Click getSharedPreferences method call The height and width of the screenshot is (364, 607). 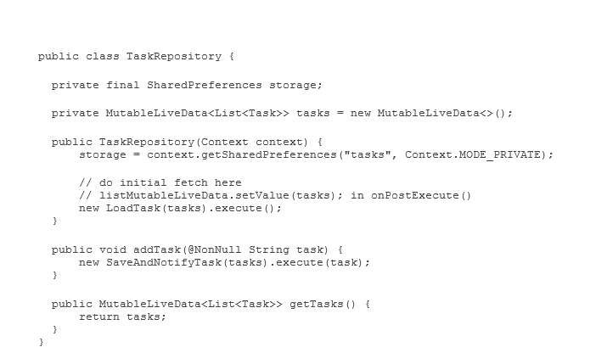tap(269, 154)
